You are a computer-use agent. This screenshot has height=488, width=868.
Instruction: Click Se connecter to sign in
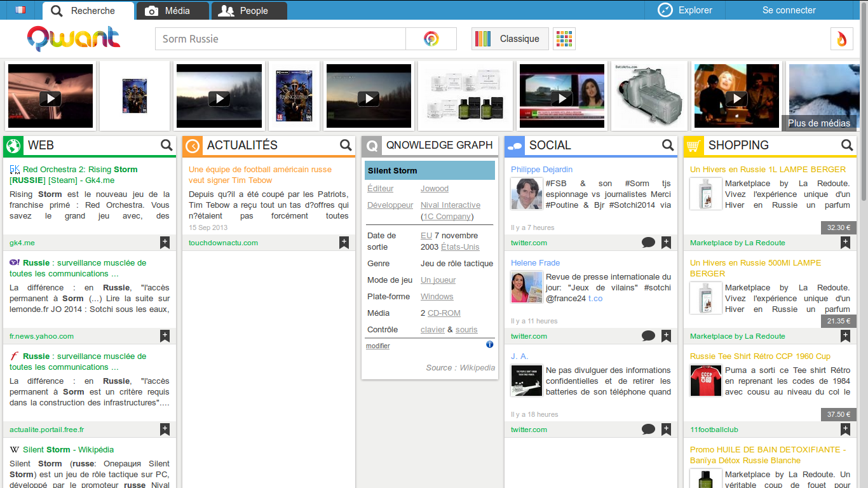(789, 10)
